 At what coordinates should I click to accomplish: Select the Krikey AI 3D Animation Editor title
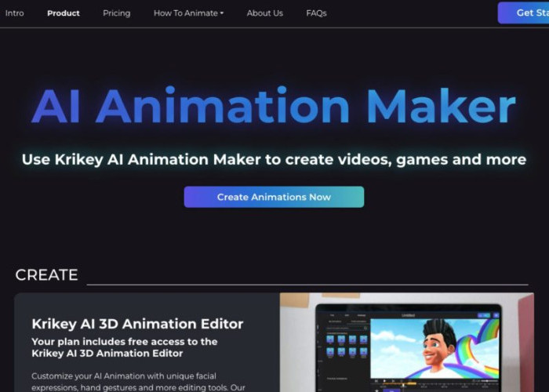pos(137,324)
